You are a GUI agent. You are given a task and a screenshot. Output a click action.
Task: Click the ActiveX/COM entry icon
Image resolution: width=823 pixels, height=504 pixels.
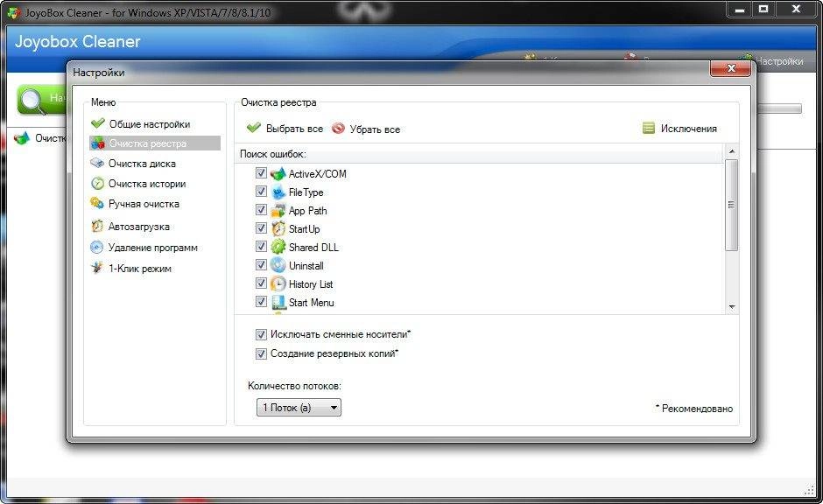point(278,173)
